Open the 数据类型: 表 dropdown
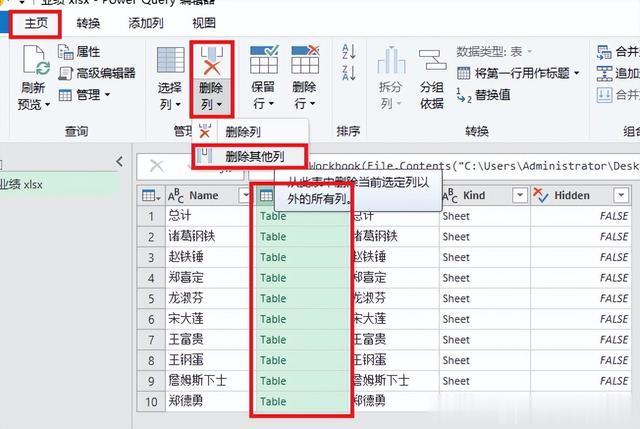640x429 pixels. coord(494,52)
